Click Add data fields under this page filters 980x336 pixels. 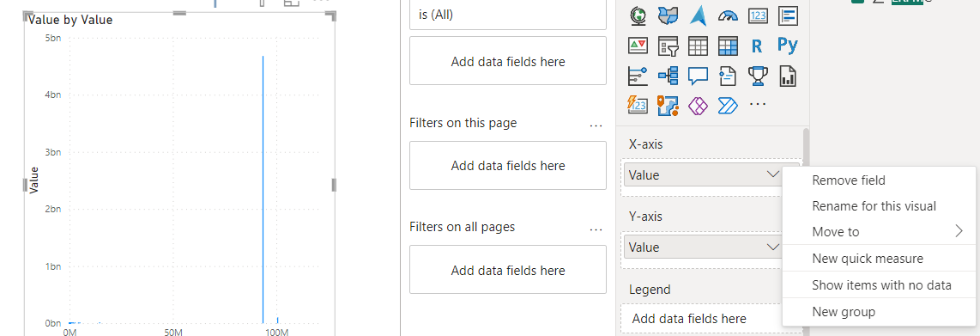[x=507, y=165]
